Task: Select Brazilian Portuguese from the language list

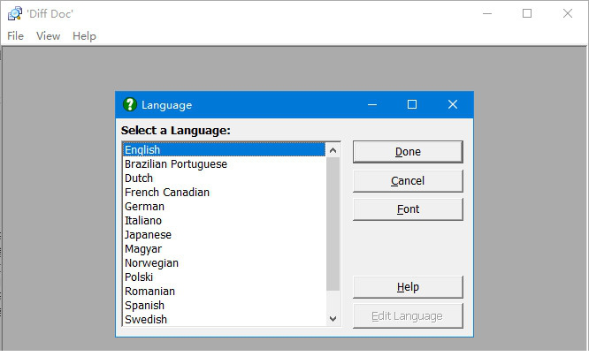Action: click(x=175, y=164)
